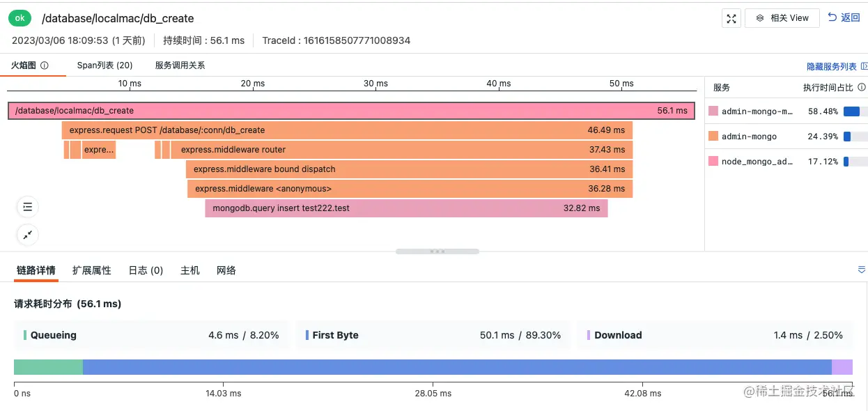The height and width of the screenshot is (411, 868).
Task: Click info icon beside 执行时间占比
Action: click(x=862, y=88)
